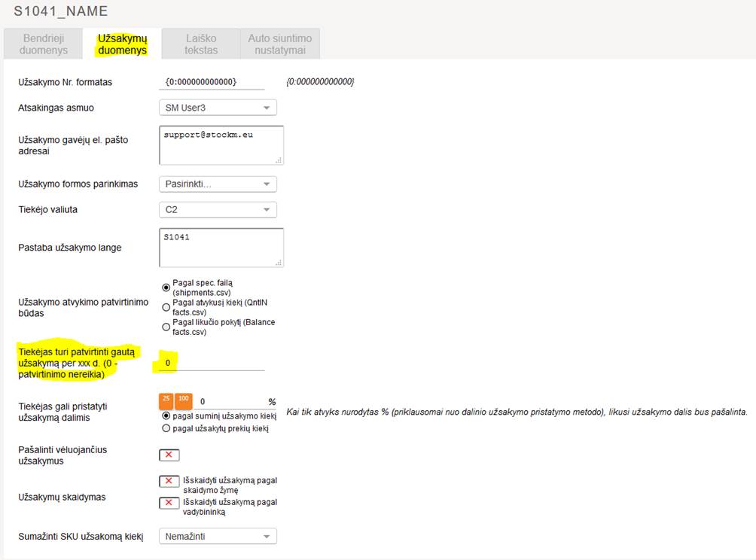
Task: Select 'pagal suminį užsakymo kiekį' radio button
Action: pyautogui.click(x=166, y=415)
